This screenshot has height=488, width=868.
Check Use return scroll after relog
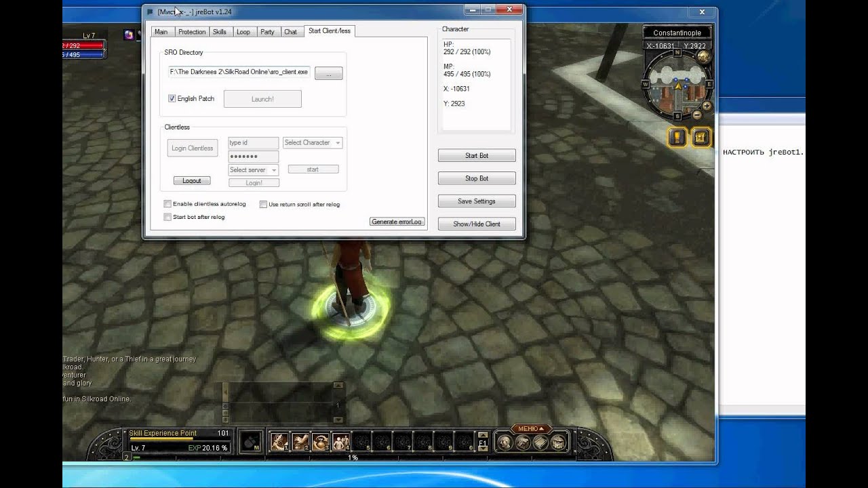click(x=263, y=204)
